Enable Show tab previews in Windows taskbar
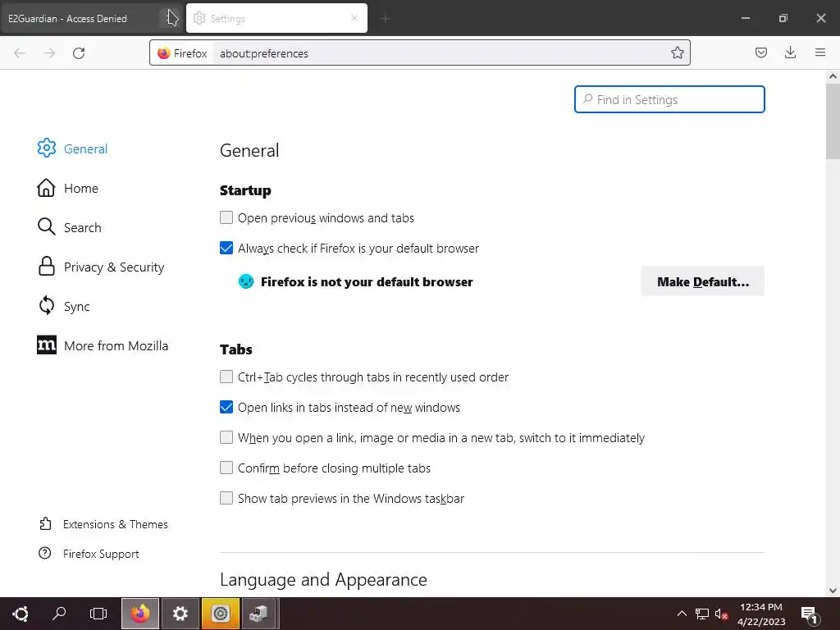 [226, 498]
